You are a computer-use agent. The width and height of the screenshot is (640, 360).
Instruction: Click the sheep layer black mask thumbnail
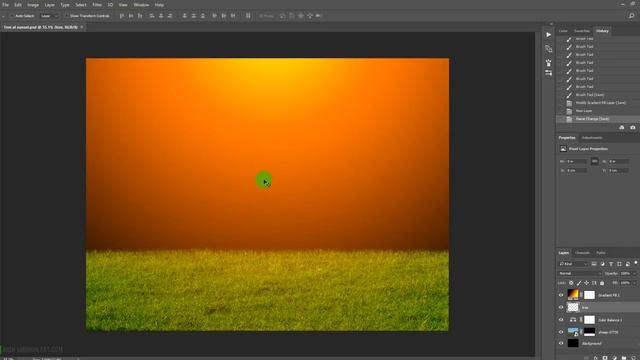pos(589,332)
